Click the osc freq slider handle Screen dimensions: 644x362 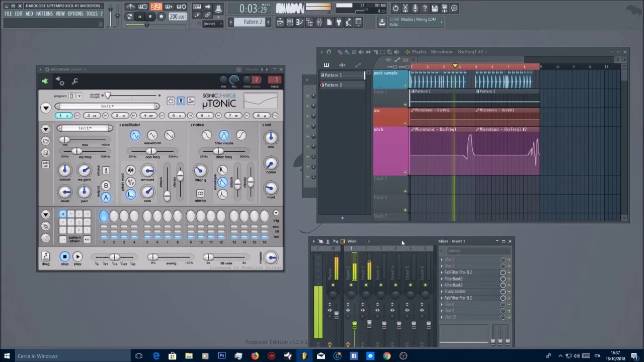point(151,151)
